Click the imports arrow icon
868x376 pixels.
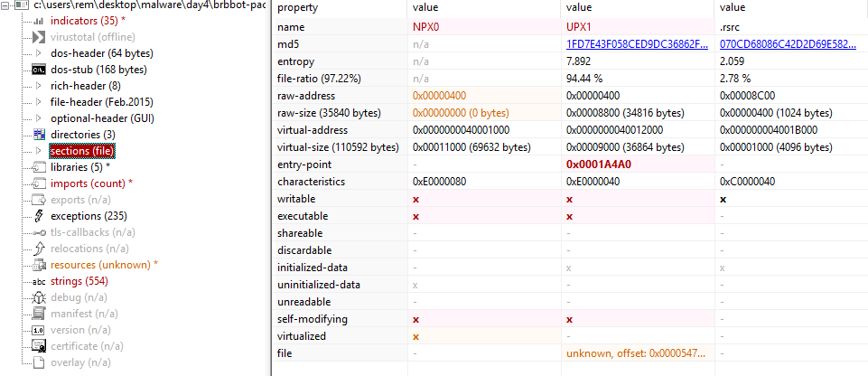(38, 183)
